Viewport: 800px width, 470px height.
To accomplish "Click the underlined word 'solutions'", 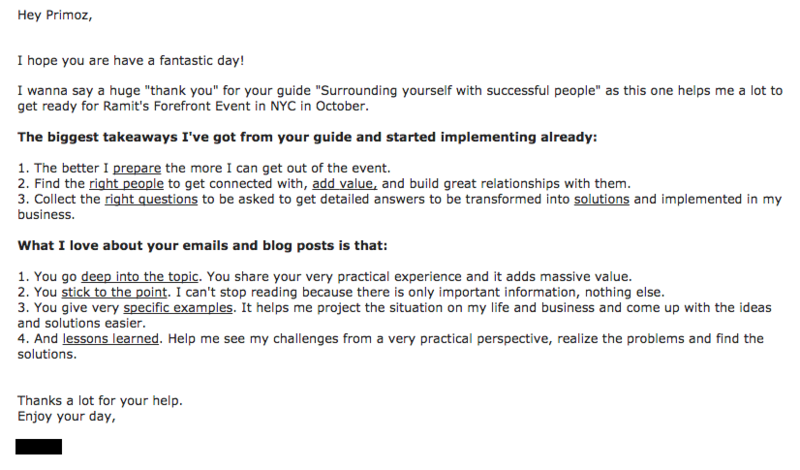I will [602, 200].
